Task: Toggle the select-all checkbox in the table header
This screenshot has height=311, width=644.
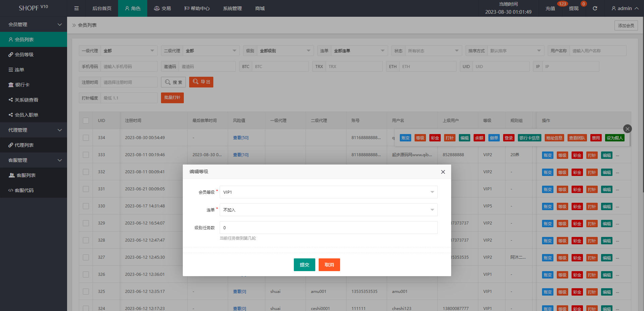Action: pos(86,121)
